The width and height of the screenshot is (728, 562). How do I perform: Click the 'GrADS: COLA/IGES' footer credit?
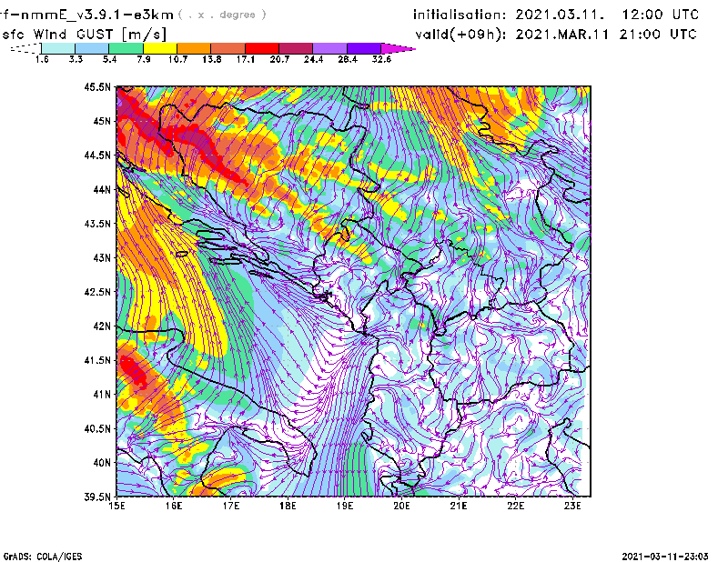click(43, 557)
